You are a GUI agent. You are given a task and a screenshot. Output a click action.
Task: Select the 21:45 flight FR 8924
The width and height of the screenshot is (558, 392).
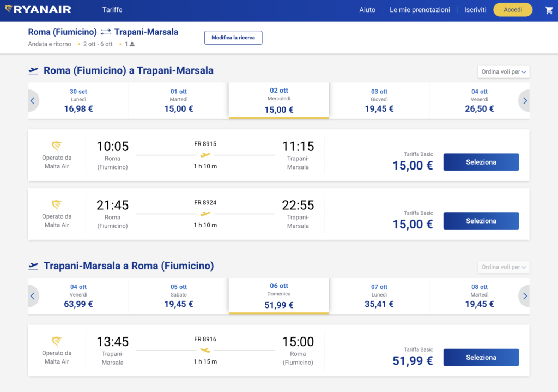point(481,221)
